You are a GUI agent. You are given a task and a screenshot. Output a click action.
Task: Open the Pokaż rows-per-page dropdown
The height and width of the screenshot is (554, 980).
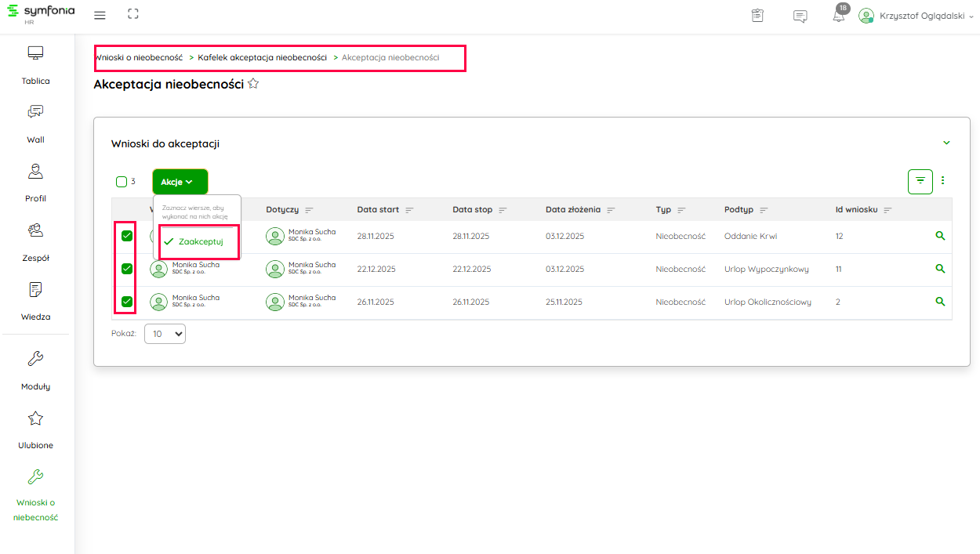pyautogui.click(x=165, y=334)
